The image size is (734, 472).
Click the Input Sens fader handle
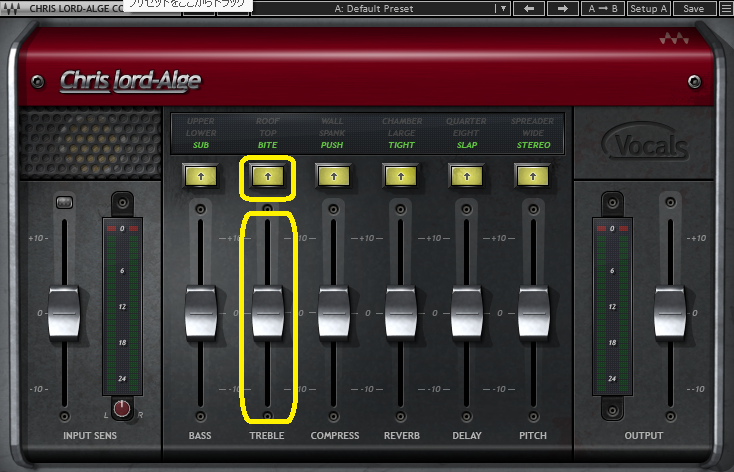(x=64, y=313)
